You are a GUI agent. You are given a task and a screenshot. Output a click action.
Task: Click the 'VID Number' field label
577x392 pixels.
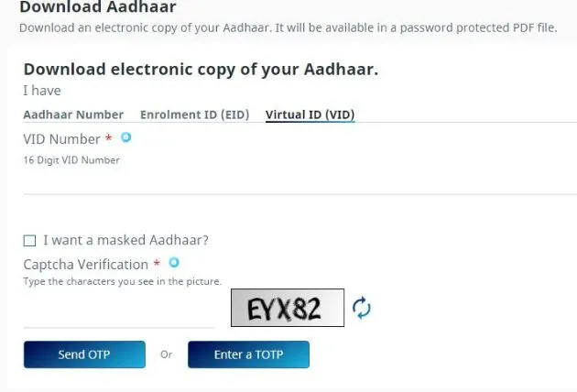click(x=61, y=139)
